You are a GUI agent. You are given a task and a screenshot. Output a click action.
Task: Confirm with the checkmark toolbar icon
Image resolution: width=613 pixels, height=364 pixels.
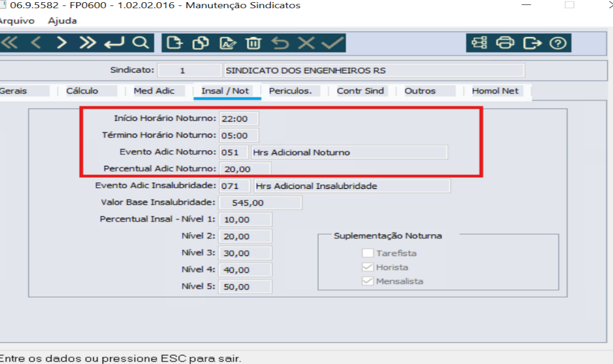[332, 42]
